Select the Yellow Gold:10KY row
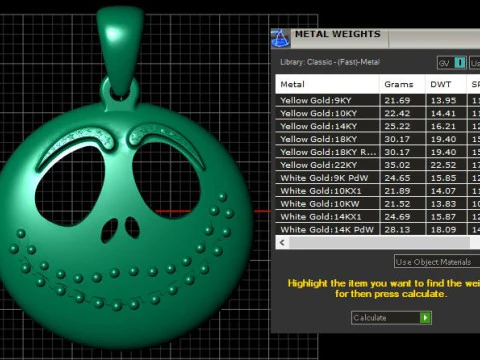 (x=378, y=113)
